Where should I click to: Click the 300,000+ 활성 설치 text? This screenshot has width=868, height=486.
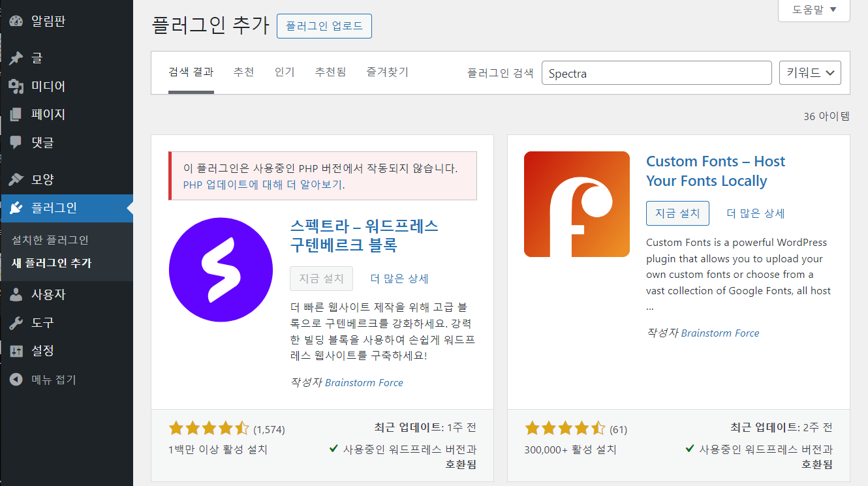(x=570, y=449)
